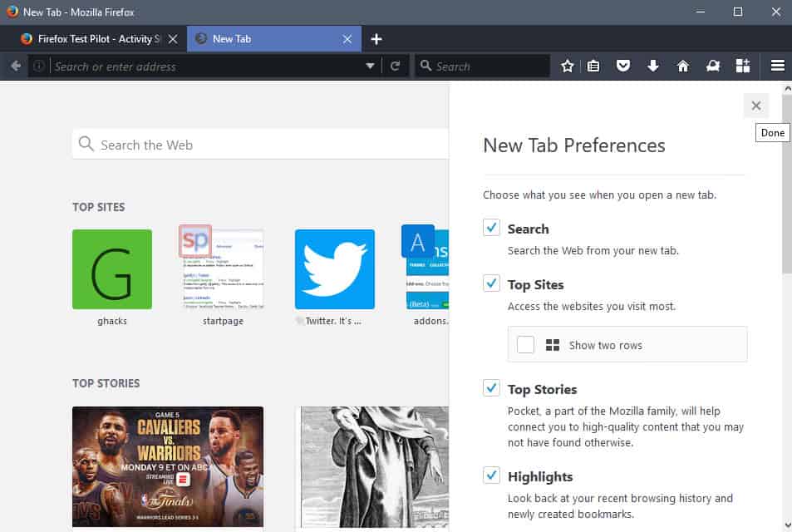Click the Firefox logo in title bar

(12, 12)
